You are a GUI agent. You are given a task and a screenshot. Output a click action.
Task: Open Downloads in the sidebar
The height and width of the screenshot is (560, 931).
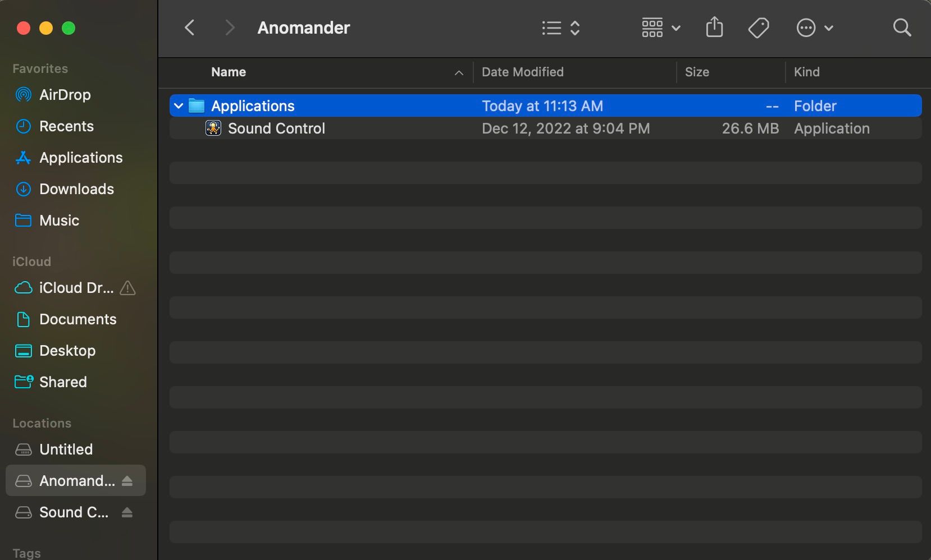[x=76, y=189]
